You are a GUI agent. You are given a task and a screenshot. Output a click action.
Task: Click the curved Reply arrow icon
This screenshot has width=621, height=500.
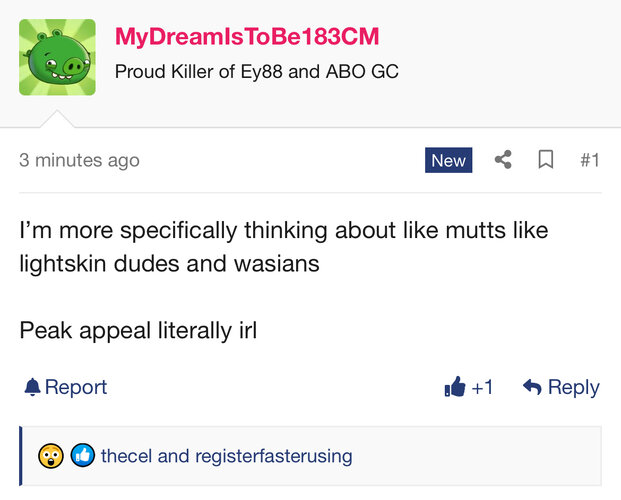(x=532, y=387)
